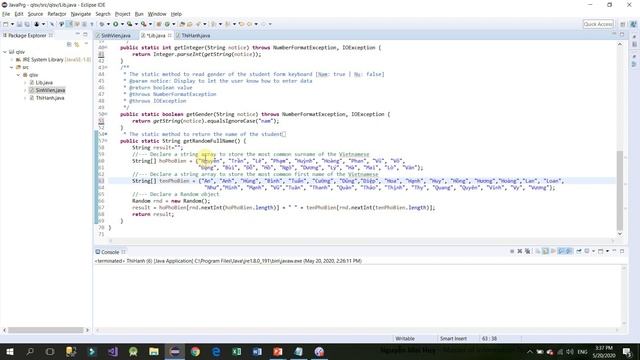Collapse the src folder node
This screenshot has width=640, height=360.
tap(11, 67)
